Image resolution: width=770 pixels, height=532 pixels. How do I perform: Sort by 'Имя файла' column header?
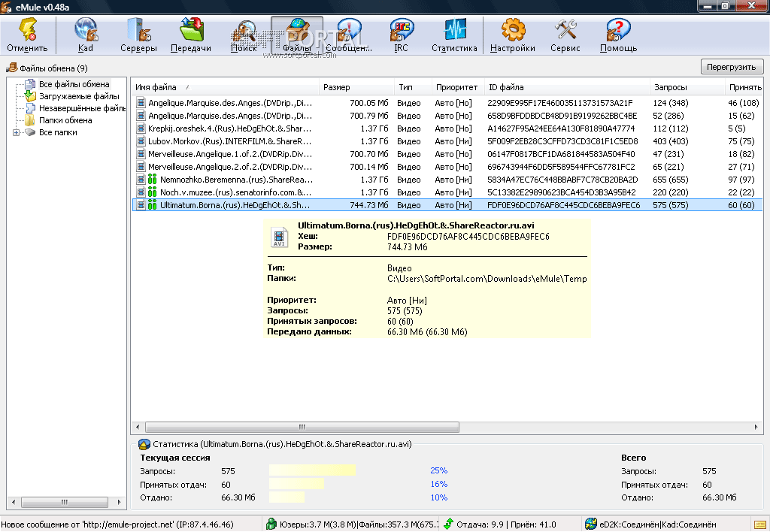(226, 87)
